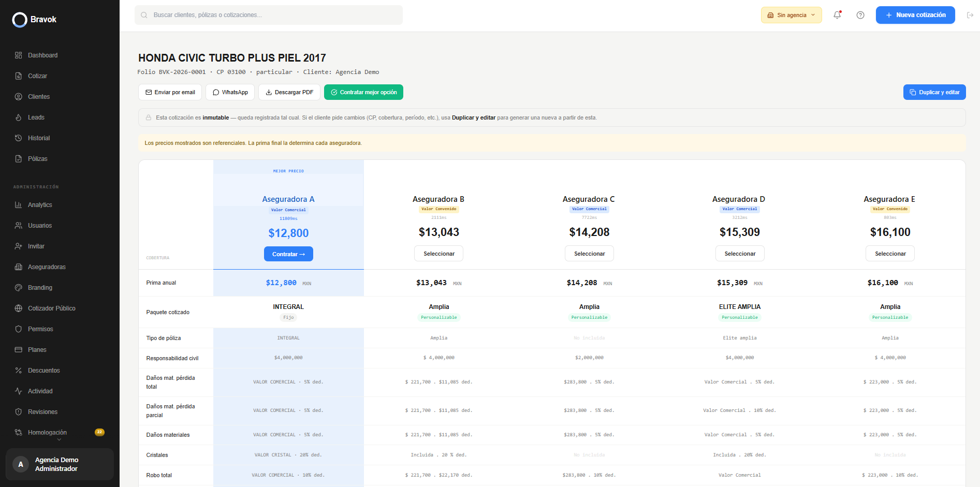Click Contratar mejor opción button
Screen dimensions: 980x487
(x=363, y=92)
